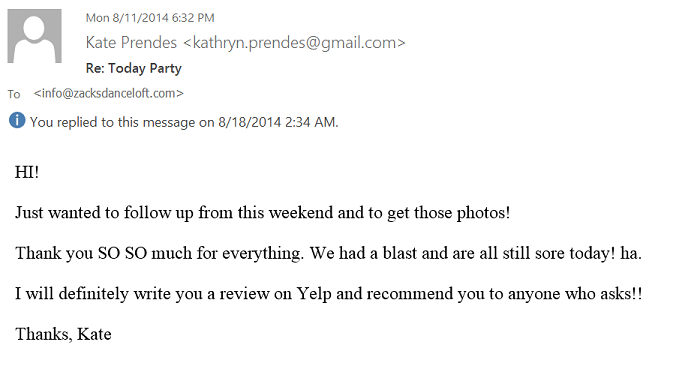Click the Mon 8/11/2014 6:32 PM timestamp

[150, 18]
